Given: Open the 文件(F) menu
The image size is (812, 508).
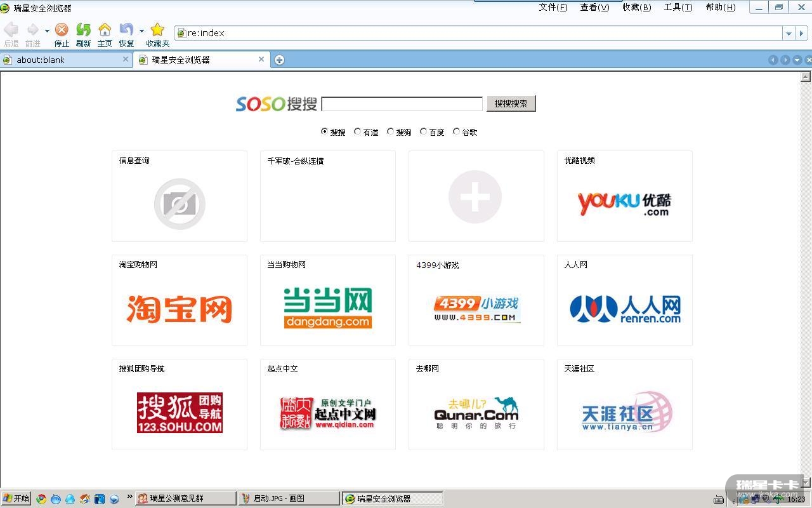Looking at the screenshot, I should pyautogui.click(x=553, y=8).
